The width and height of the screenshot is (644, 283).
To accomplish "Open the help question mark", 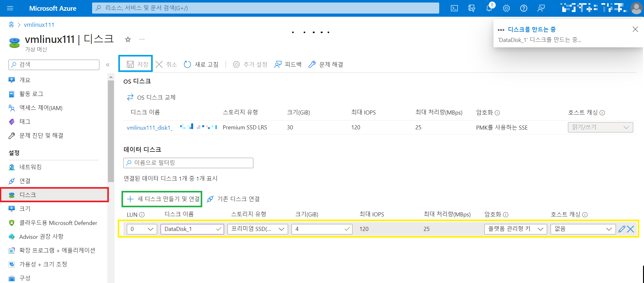I will coord(524,8).
